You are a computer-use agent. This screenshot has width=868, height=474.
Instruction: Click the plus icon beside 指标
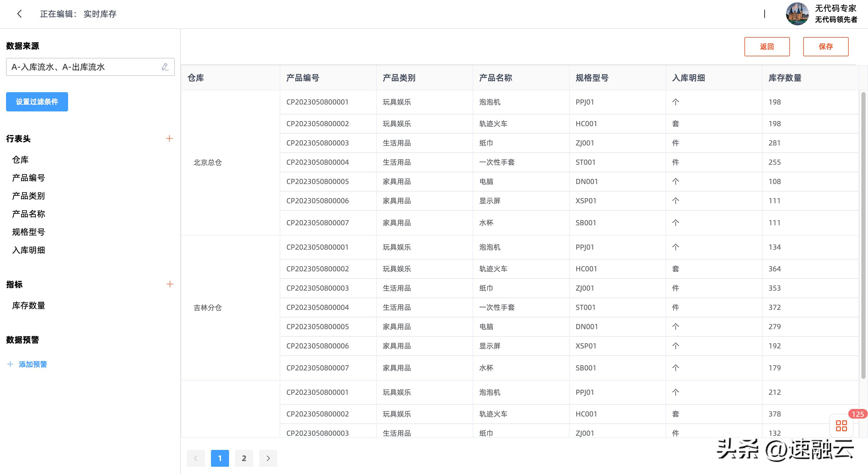(169, 284)
